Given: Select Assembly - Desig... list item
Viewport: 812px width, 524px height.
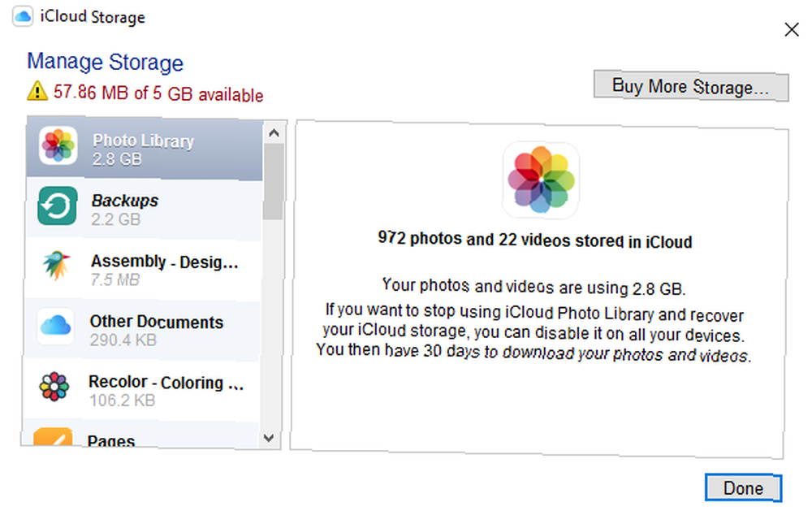Looking at the screenshot, I should coord(142,270).
